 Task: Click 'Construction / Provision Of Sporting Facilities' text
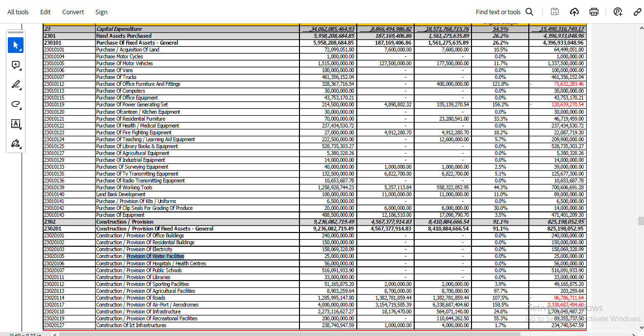tap(143, 284)
